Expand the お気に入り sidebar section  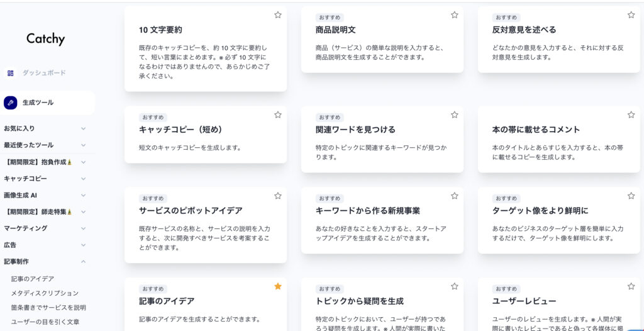pos(83,128)
